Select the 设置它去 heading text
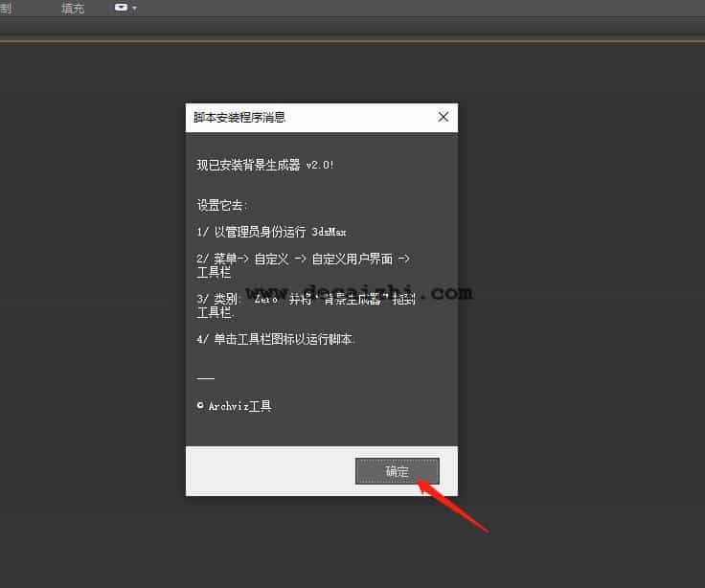Image resolution: width=705 pixels, height=588 pixels. [221, 206]
